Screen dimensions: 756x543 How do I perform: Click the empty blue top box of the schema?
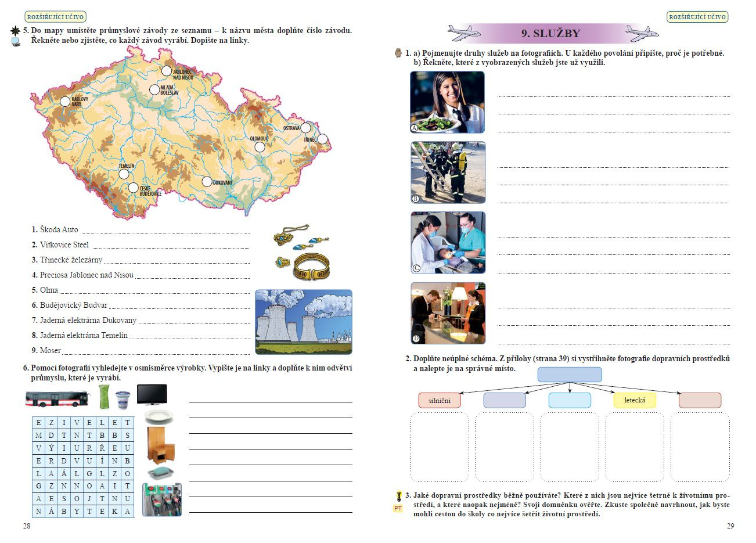pos(570,375)
